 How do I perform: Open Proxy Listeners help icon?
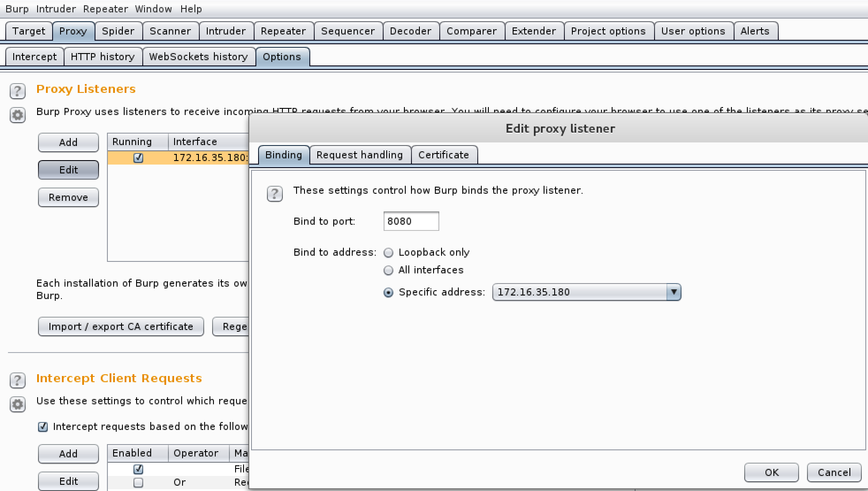(x=18, y=92)
